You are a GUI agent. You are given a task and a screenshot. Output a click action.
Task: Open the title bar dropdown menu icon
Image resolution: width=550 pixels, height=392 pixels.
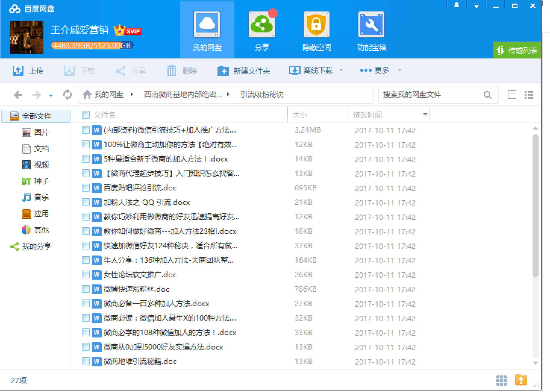click(476, 6)
